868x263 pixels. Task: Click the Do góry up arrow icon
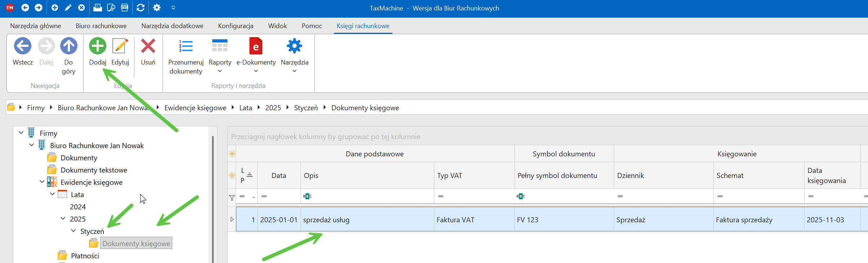click(68, 46)
